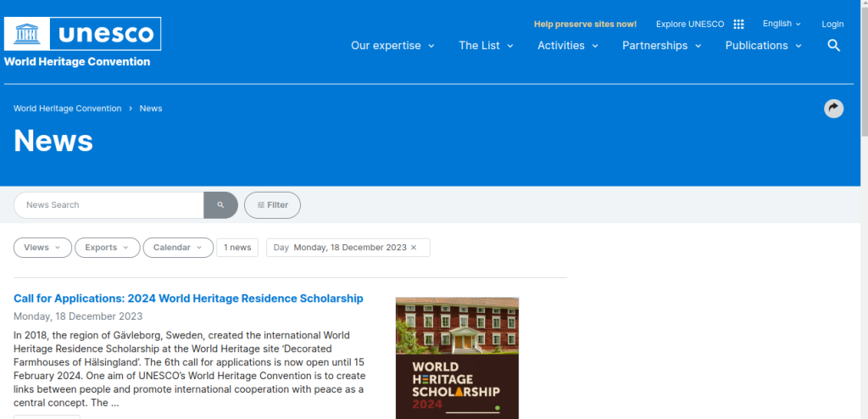Click the share arrow icon
868x419 pixels.
click(x=834, y=109)
